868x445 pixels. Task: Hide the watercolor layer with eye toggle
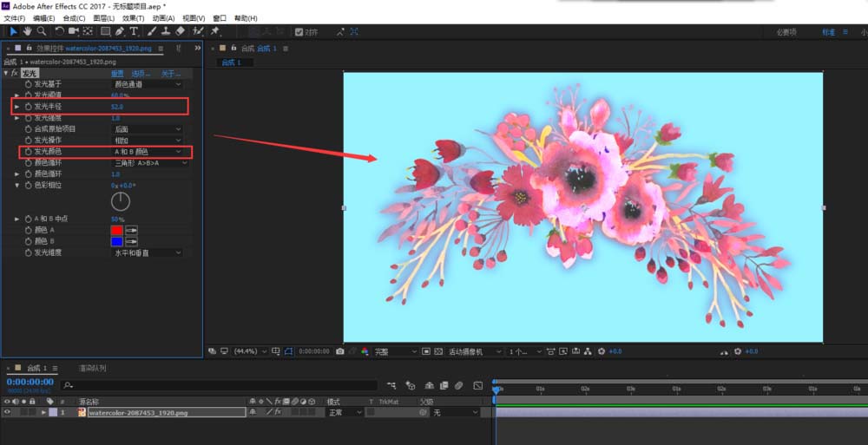[8, 413]
